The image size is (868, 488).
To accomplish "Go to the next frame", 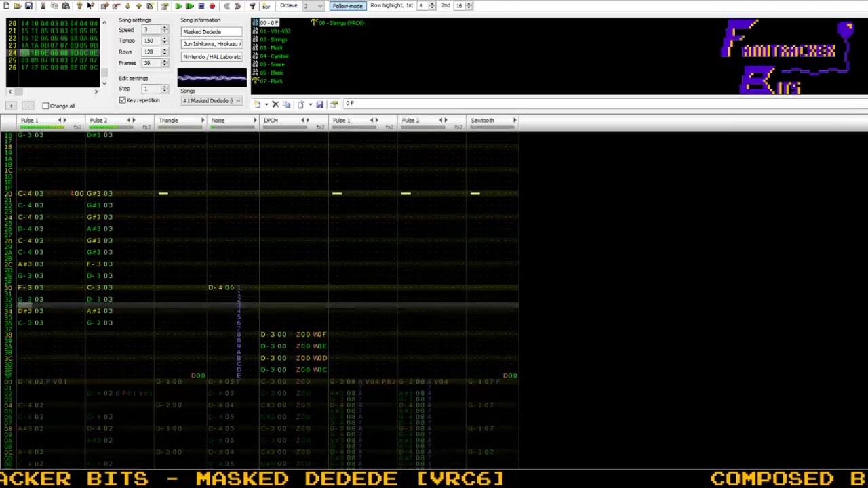I will 238,6.
